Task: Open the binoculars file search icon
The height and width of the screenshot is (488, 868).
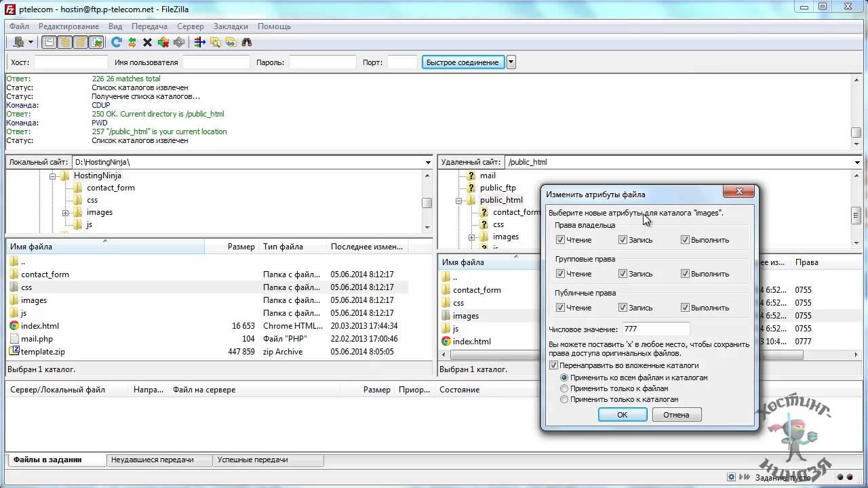Action: pyautogui.click(x=247, y=42)
